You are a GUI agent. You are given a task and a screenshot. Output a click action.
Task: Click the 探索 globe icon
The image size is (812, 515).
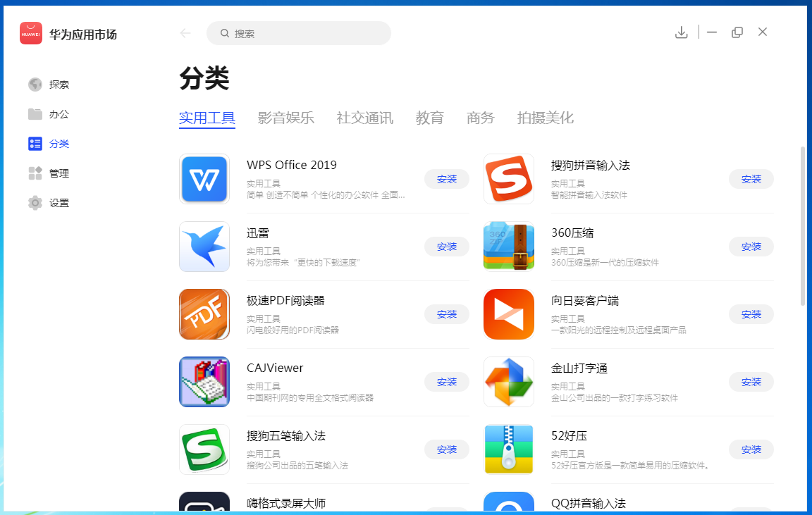pyautogui.click(x=35, y=85)
